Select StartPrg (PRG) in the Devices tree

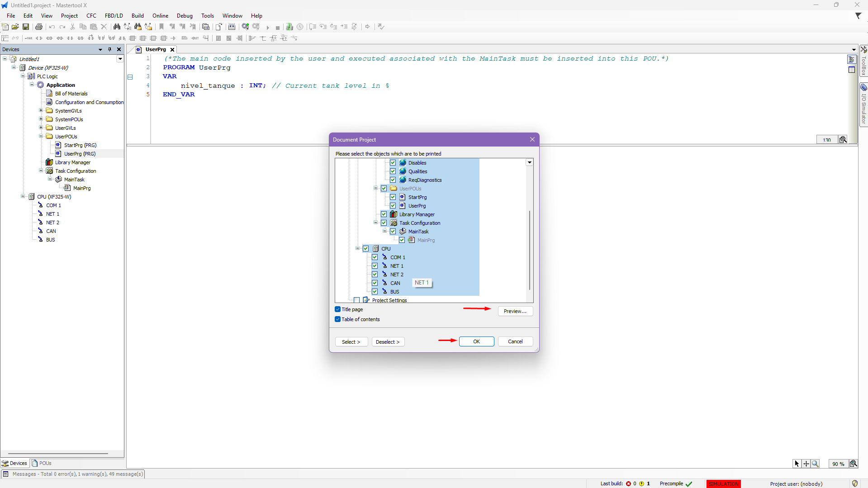pyautogui.click(x=80, y=145)
